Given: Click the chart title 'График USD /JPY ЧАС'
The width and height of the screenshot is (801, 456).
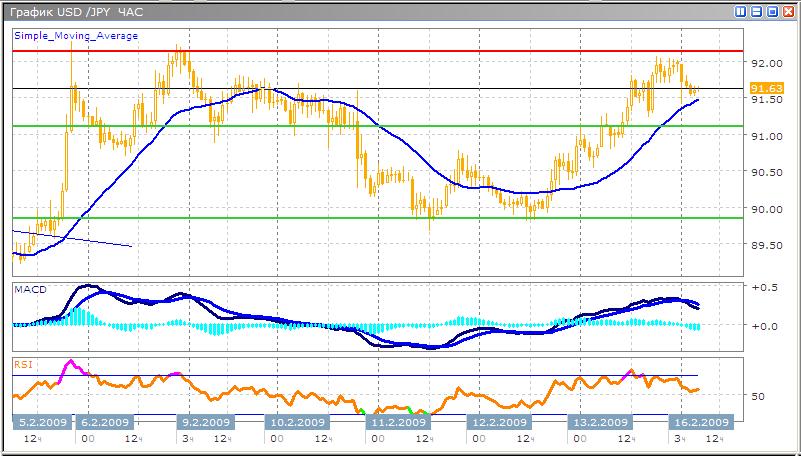Looking at the screenshot, I should pyautogui.click(x=70, y=12).
